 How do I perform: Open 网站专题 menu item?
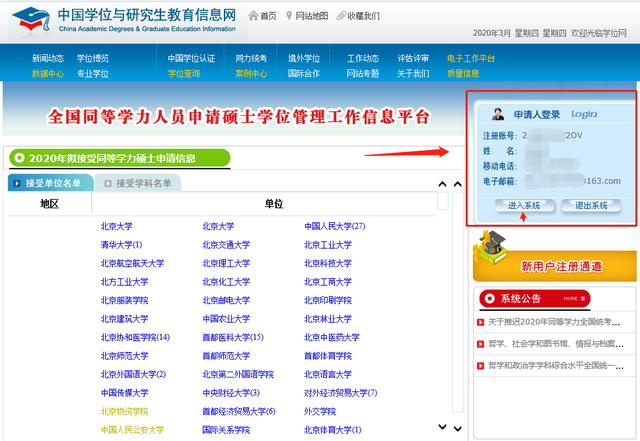tap(363, 74)
